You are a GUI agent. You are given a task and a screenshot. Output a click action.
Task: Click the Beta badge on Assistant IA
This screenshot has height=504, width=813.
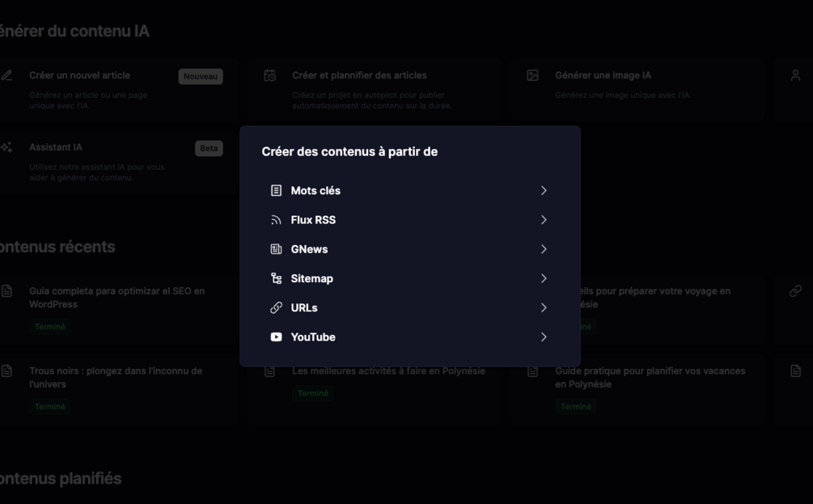[x=209, y=148]
